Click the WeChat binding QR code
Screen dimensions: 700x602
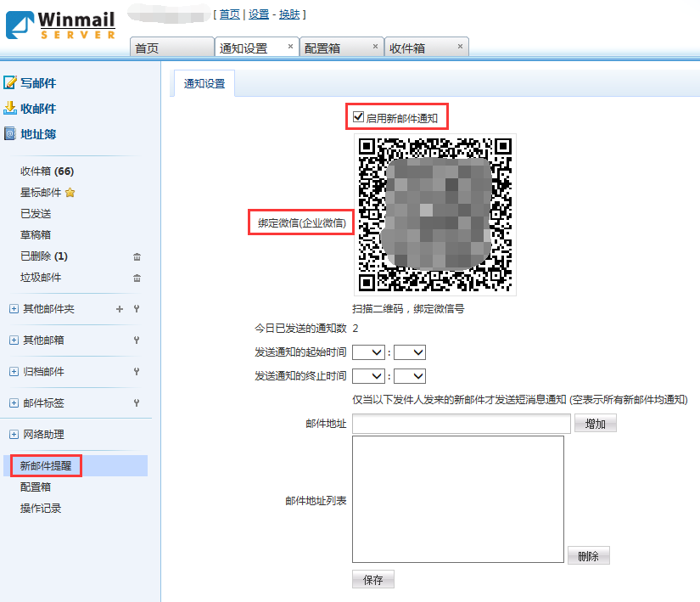point(435,215)
